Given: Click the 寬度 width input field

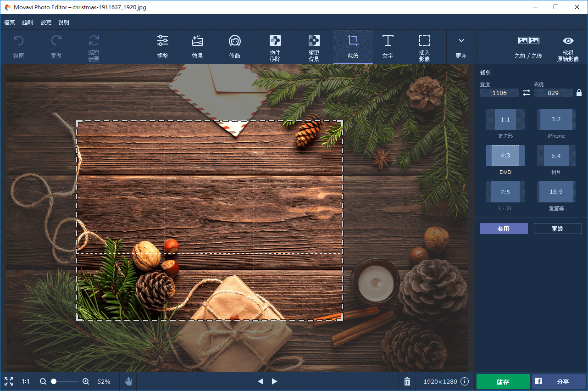Looking at the screenshot, I should 499,93.
